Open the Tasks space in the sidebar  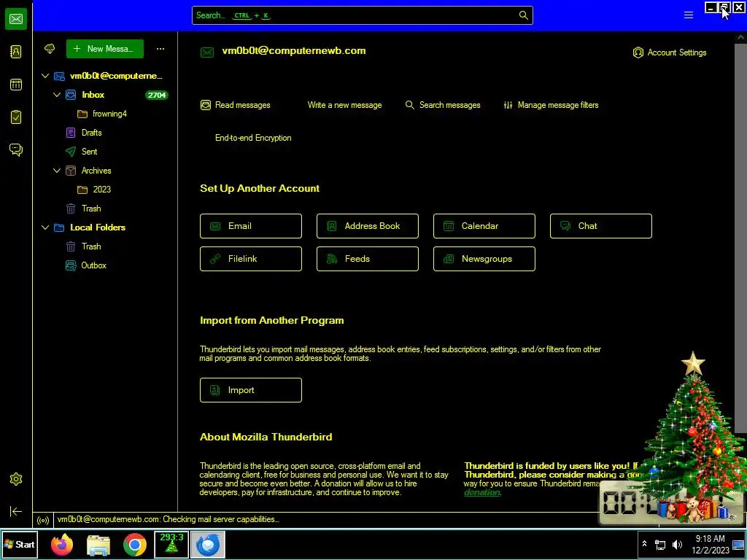tap(16, 117)
